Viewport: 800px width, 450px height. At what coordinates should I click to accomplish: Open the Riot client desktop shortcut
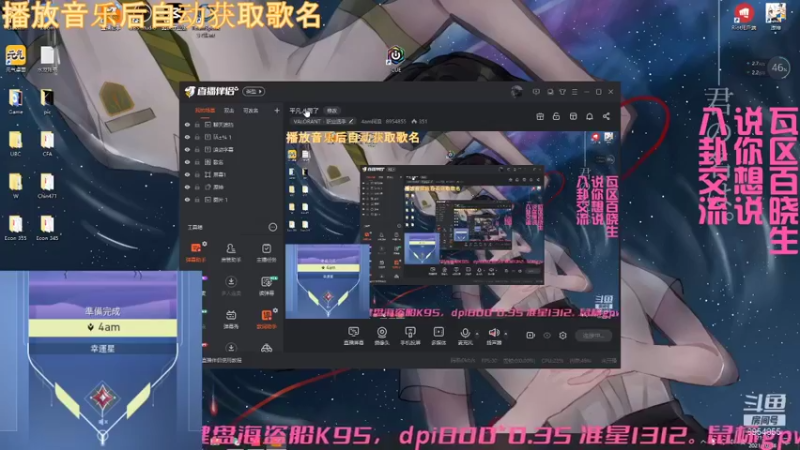[744, 16]
